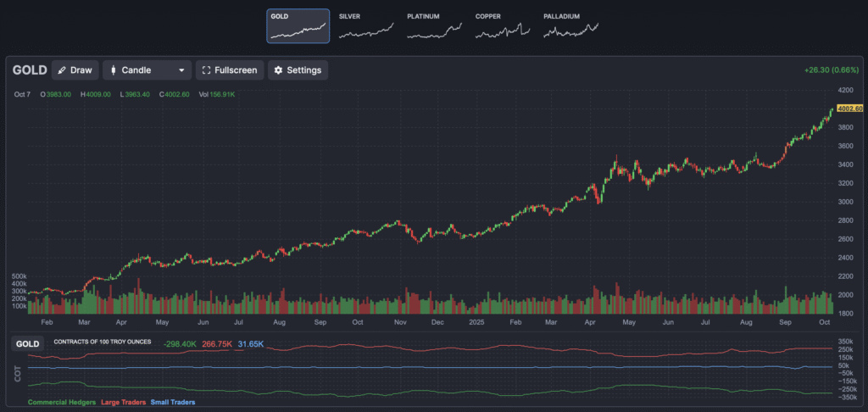Toggle the Large Traders legend series
The image size is (868, 412).
[123, 402]
